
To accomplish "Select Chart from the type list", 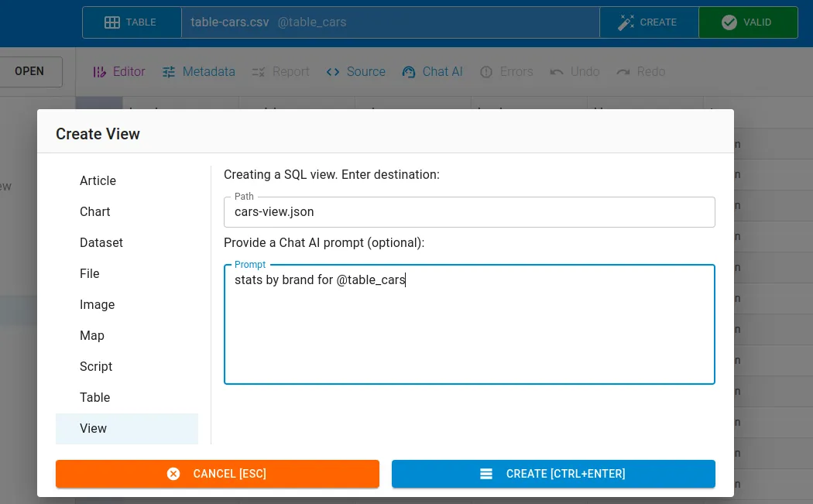I will coord(94,211).
